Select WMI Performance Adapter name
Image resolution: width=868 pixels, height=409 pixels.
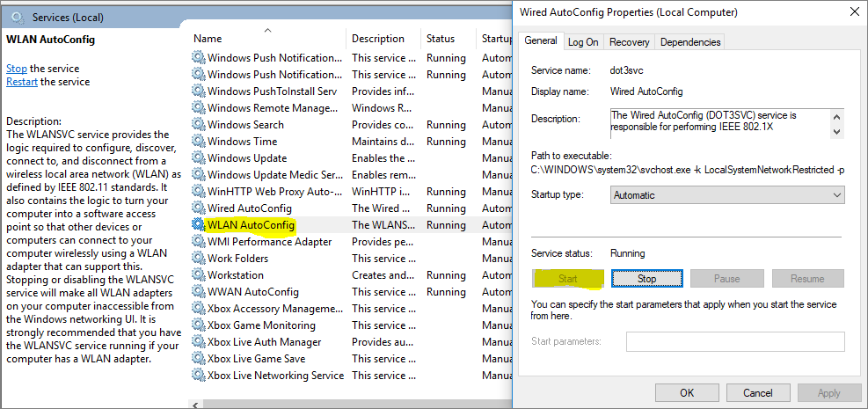[x=270, y=242]
